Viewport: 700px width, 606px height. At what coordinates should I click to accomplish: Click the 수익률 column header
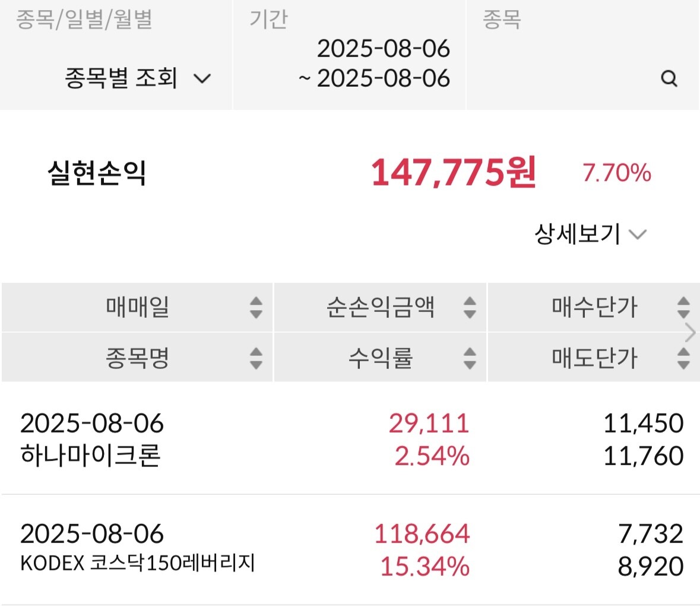pyautogui.click(x=380, y=358)
